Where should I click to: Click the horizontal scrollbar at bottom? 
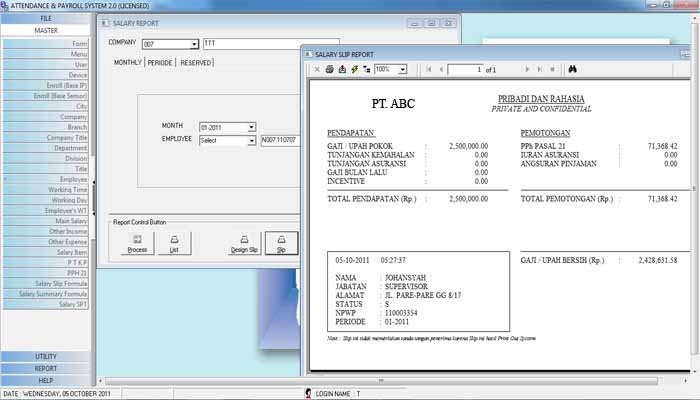point(381,381)
